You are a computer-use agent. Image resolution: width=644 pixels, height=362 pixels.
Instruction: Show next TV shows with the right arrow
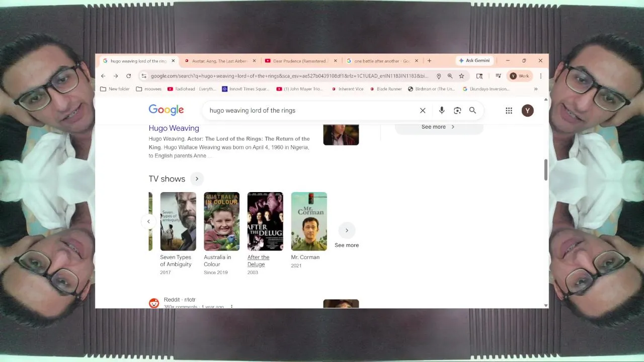347,230
